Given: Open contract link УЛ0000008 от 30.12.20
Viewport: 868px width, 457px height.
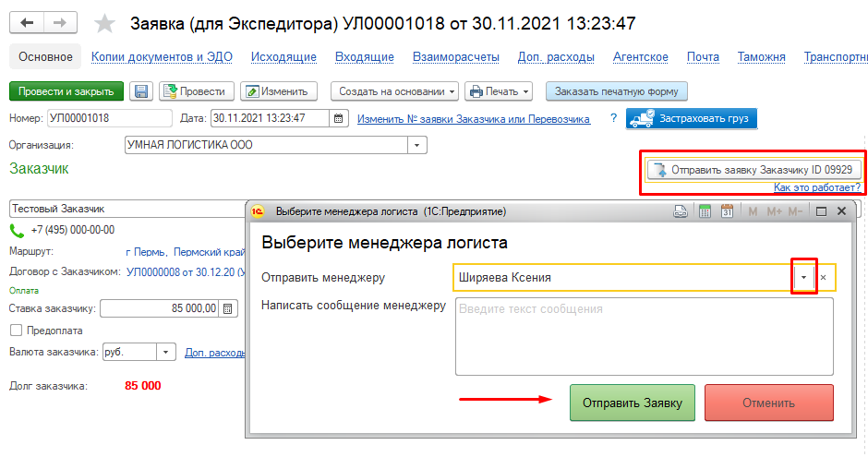Looking at the screenshot, I should click(x=186, y=272).
